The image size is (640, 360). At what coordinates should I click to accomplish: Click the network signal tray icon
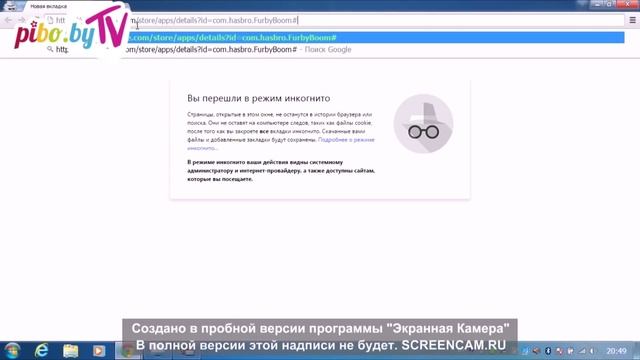click(x=582, y=351)
